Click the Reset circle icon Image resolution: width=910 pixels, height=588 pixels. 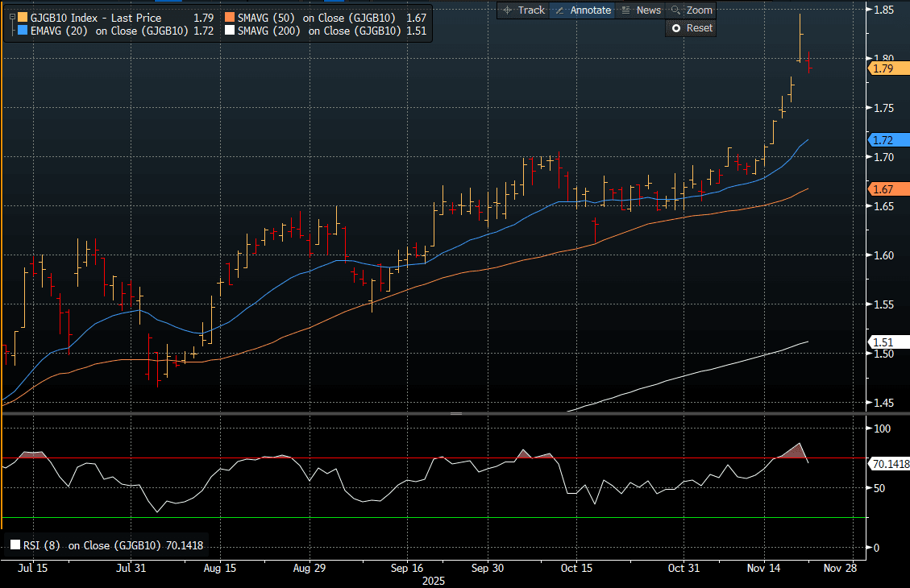tap(676, 28)
